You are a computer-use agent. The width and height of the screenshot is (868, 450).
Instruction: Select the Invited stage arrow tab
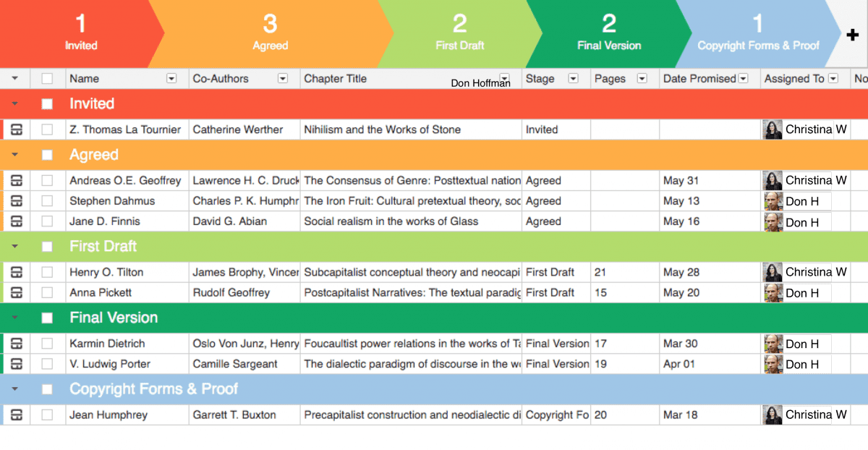pos(80,34)
